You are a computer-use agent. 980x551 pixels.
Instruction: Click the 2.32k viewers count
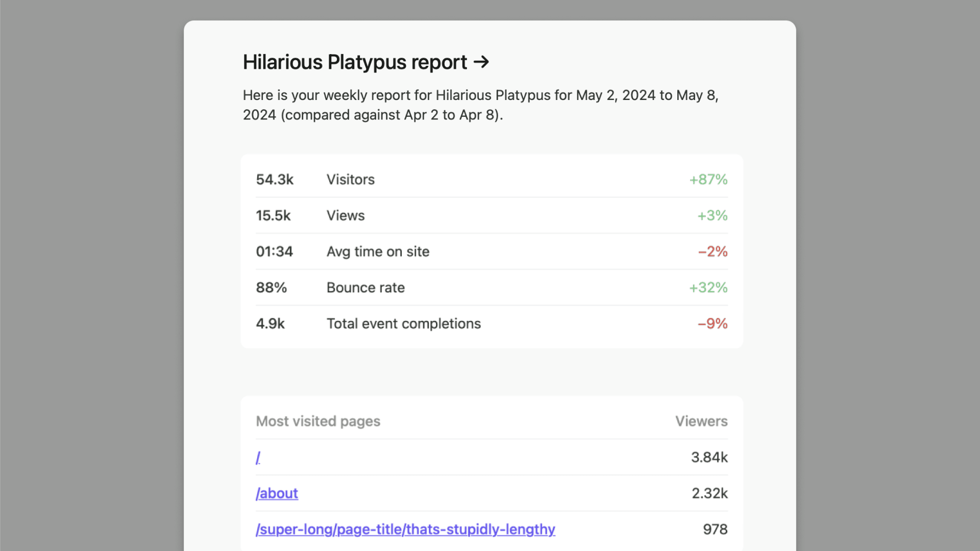tap(710, 493)
